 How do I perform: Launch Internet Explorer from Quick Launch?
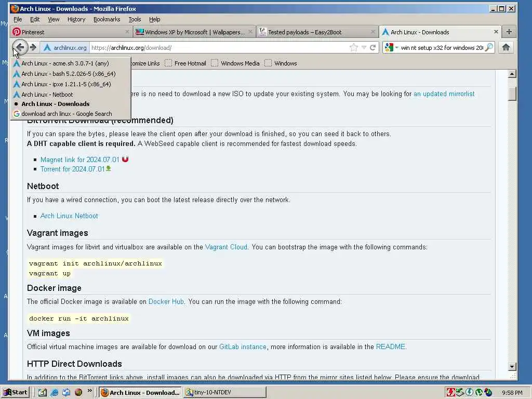click(x=54, y=392)
